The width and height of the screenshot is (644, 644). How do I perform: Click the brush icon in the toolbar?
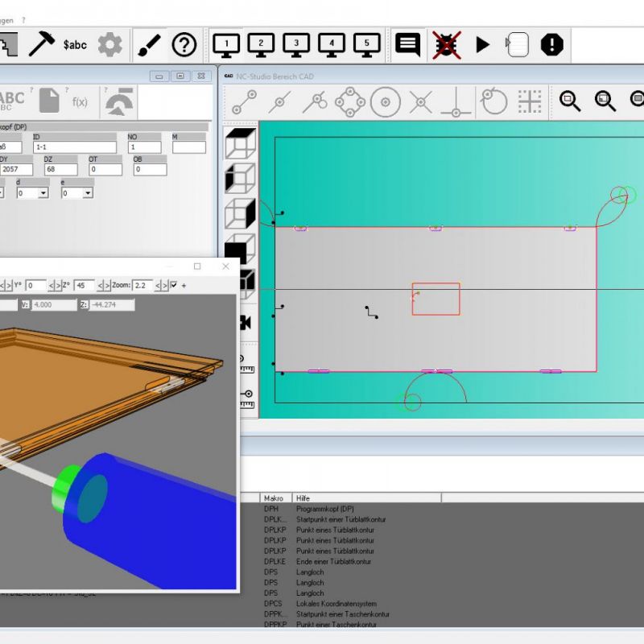[150, 45]
